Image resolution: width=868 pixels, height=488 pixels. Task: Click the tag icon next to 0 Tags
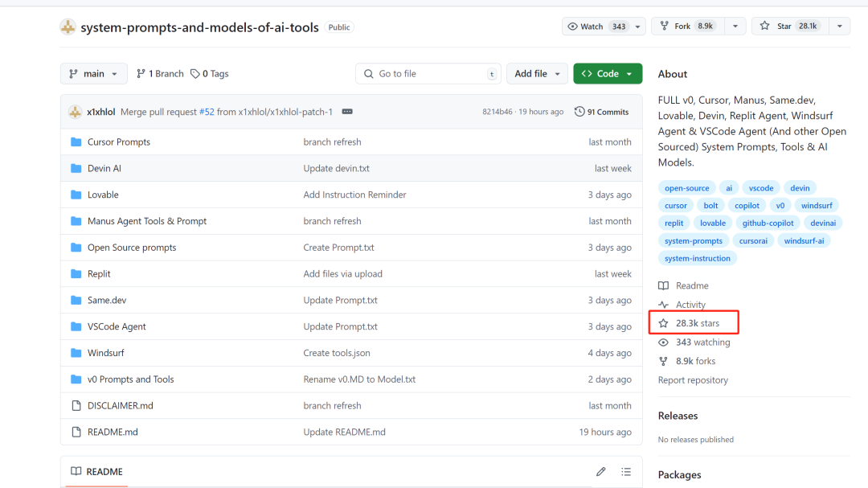(194, 74)
